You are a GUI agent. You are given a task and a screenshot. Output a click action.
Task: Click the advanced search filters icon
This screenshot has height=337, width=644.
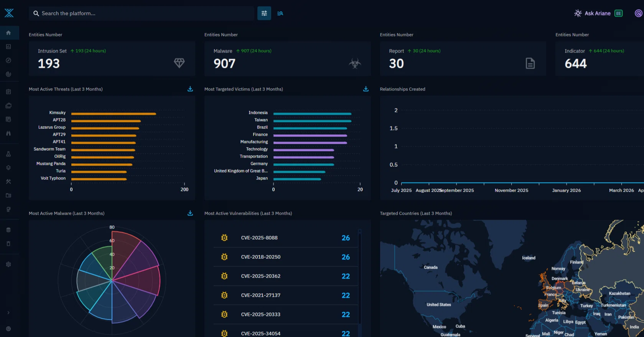264,13
